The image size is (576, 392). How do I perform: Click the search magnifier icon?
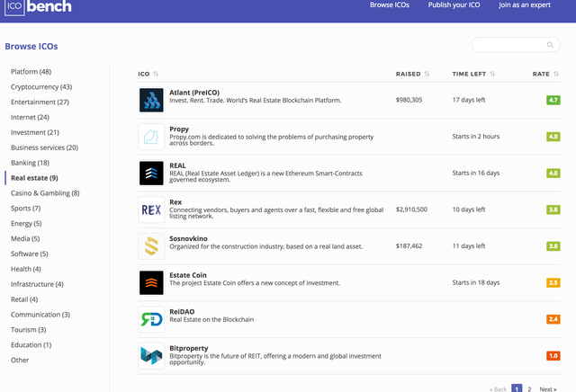tap(550, 45)
